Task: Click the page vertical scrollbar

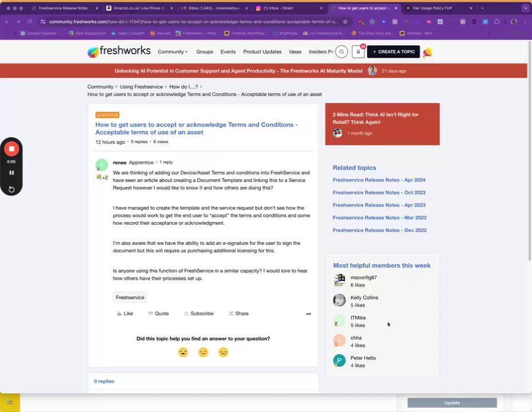Action: [x=530, y=151]
